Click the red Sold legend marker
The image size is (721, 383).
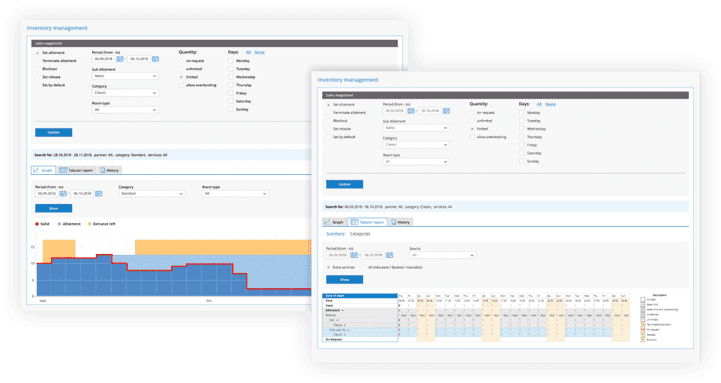(37, 224)
